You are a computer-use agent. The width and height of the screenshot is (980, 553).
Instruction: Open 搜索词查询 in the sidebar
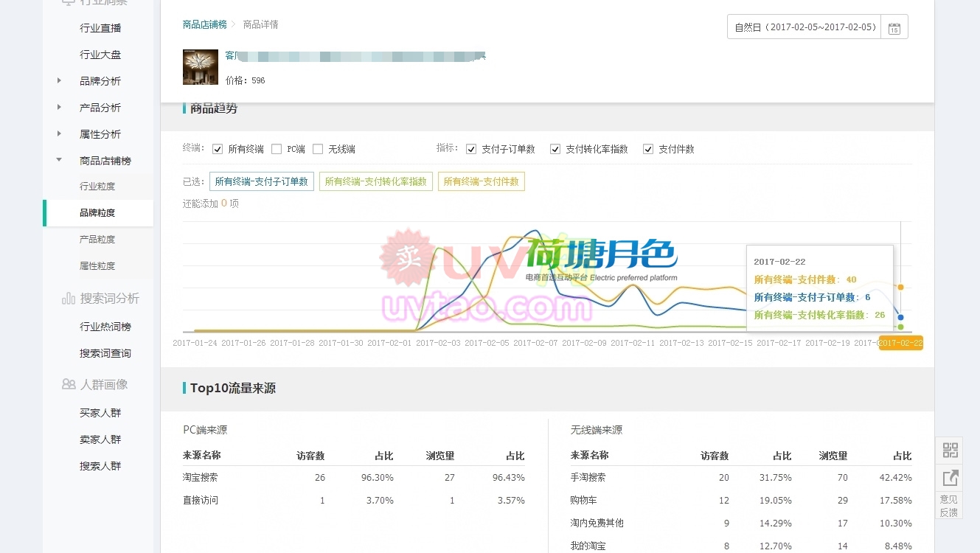point(105,353)
